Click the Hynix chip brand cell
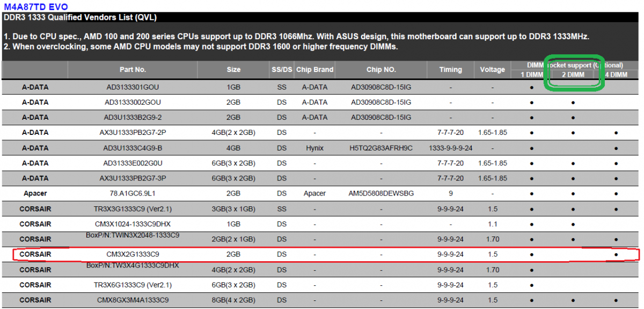The width and height of the screenshot is (644, 309). 315,148
